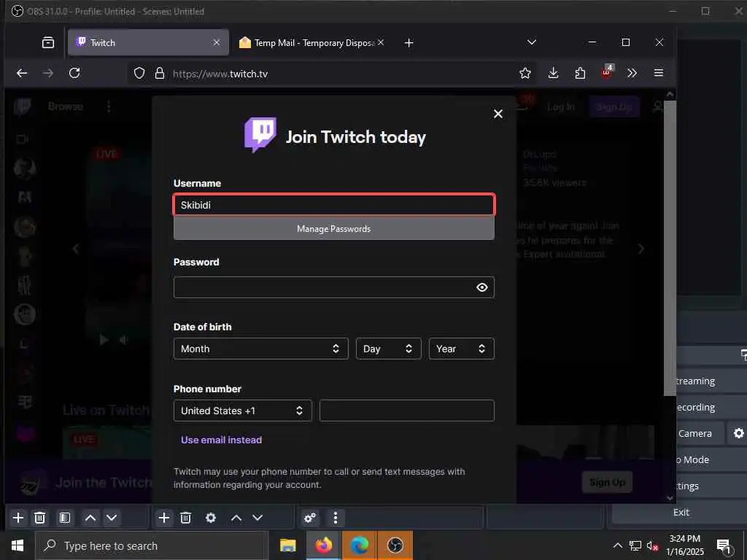The image size is (747, 560).
Task: Toggle password visibility eye icon
Action: point(482,287)
